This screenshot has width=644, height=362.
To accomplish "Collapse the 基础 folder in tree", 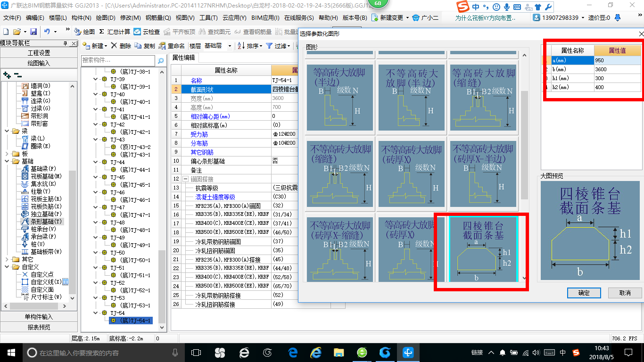I will [7, 161].
